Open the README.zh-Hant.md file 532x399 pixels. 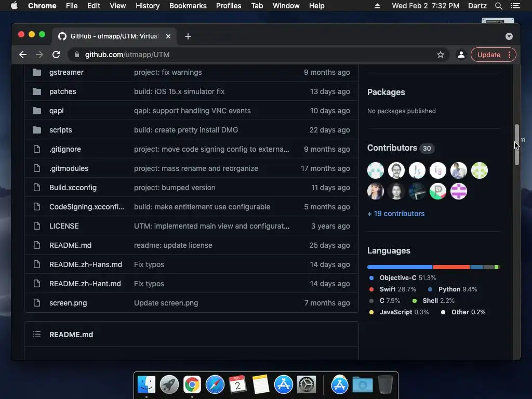point(85,284)
